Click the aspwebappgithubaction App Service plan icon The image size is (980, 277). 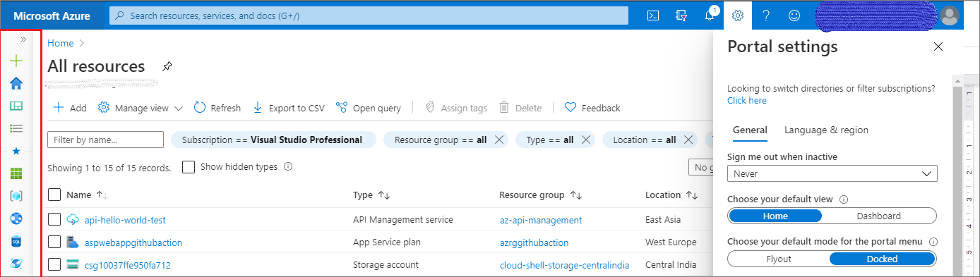tap(73, 242)
